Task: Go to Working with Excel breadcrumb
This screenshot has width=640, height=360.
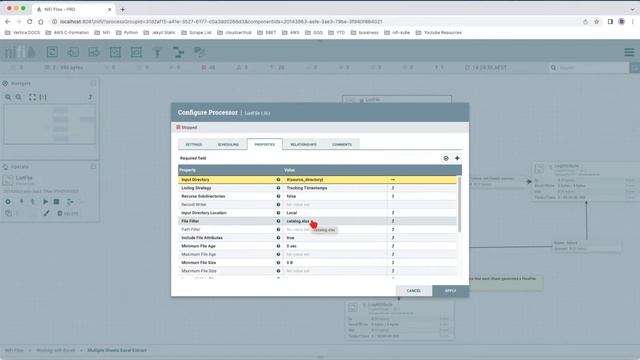Action: 56,350
